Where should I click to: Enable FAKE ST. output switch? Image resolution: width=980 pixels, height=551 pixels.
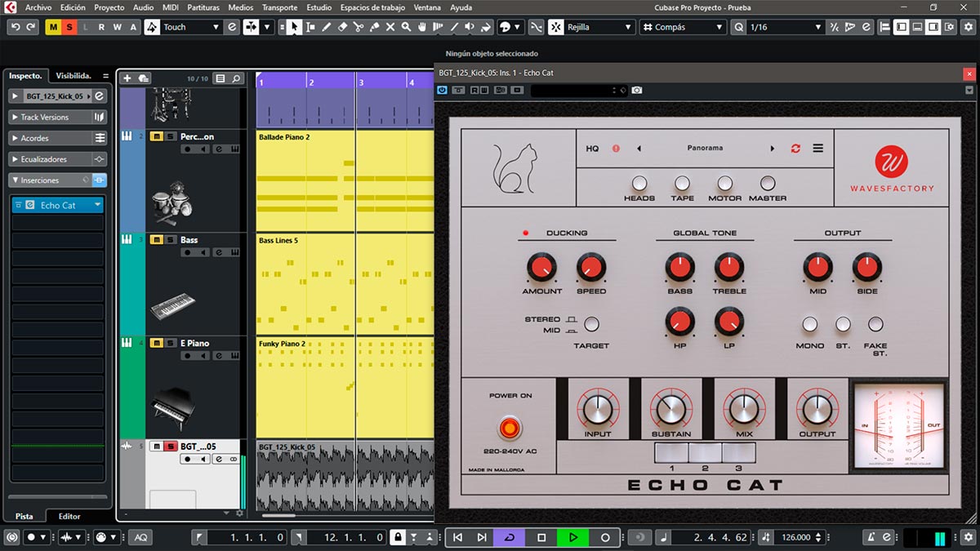875,325
